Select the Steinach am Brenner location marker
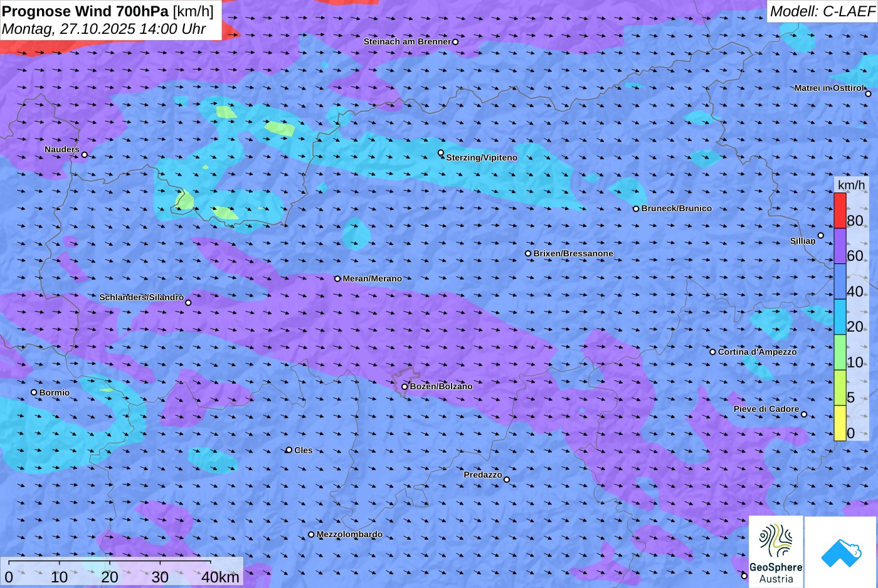The width and height of the screenshot is (878, 588). 455,42
